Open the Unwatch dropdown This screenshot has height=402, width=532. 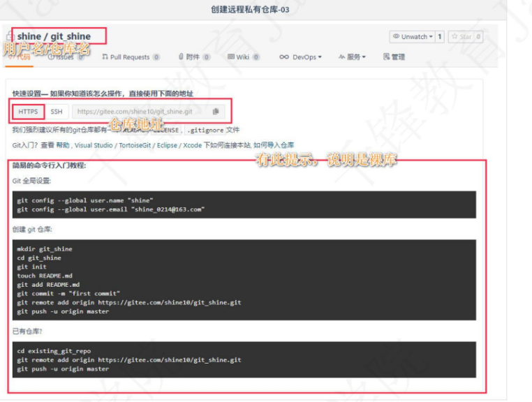point(412,36)
